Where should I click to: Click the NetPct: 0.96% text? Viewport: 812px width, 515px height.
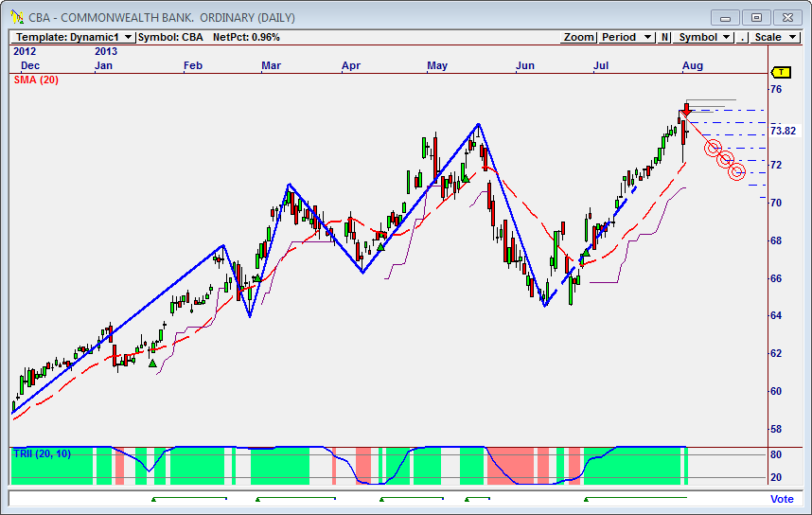(x=246, y=37)
